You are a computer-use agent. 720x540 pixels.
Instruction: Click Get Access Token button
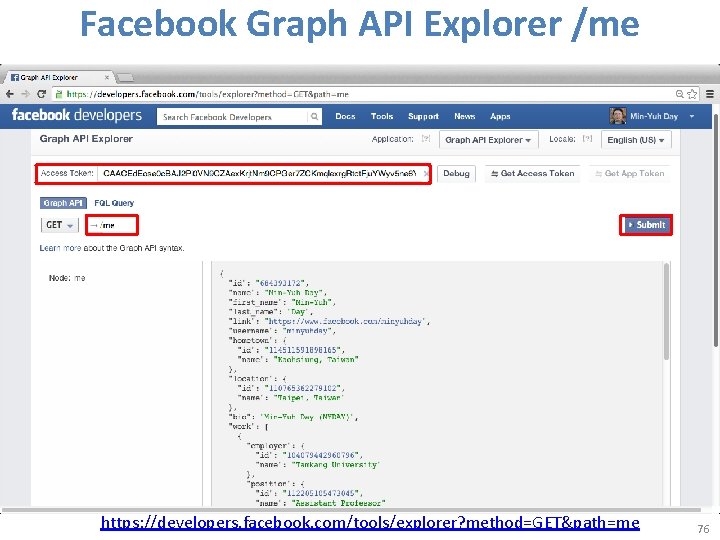533,174
